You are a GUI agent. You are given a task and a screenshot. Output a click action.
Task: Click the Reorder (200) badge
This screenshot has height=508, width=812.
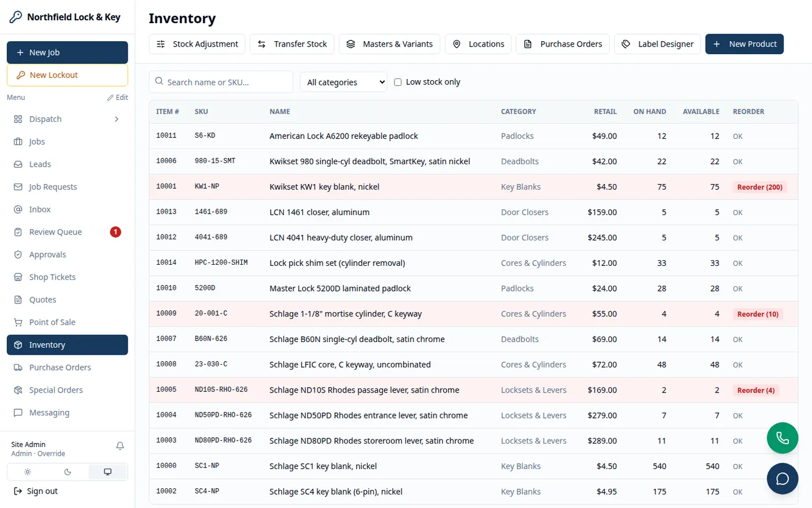tap(760, 187)
